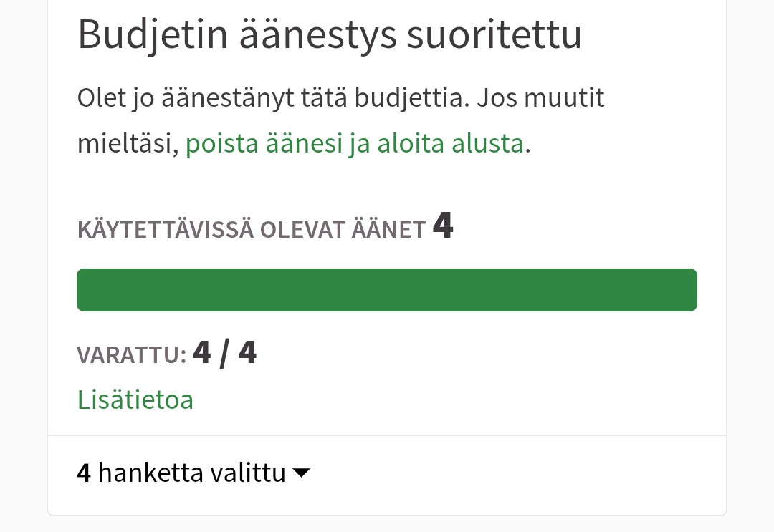Select the "4 / 4" reserved votes value
Viewport: 774px width, 532px height.
tap(225, 353)
